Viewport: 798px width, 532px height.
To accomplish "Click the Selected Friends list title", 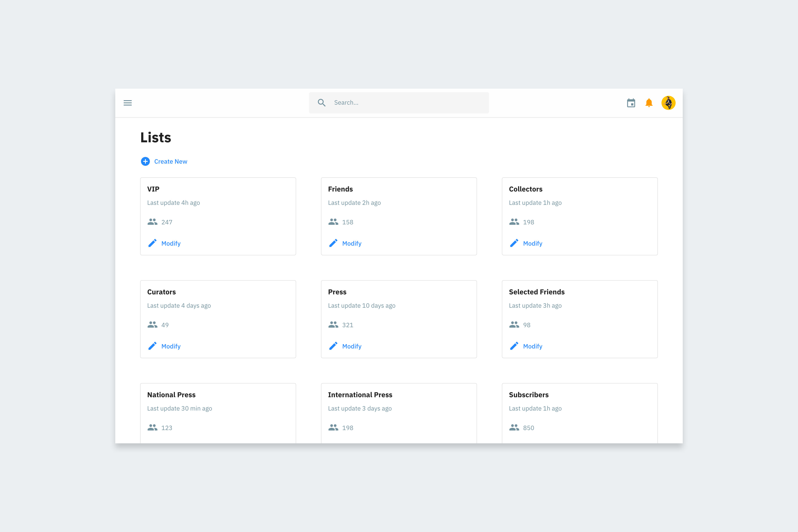I will point(537,292).
